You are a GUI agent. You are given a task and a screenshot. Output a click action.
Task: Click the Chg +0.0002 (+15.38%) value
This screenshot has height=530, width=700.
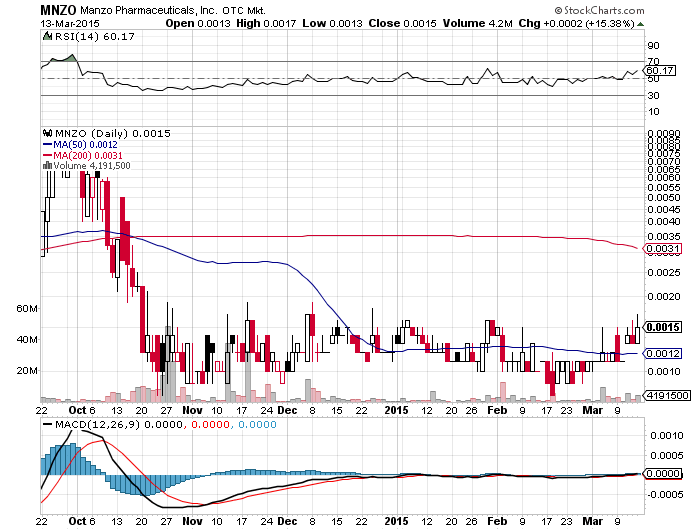tap(576, 23)
